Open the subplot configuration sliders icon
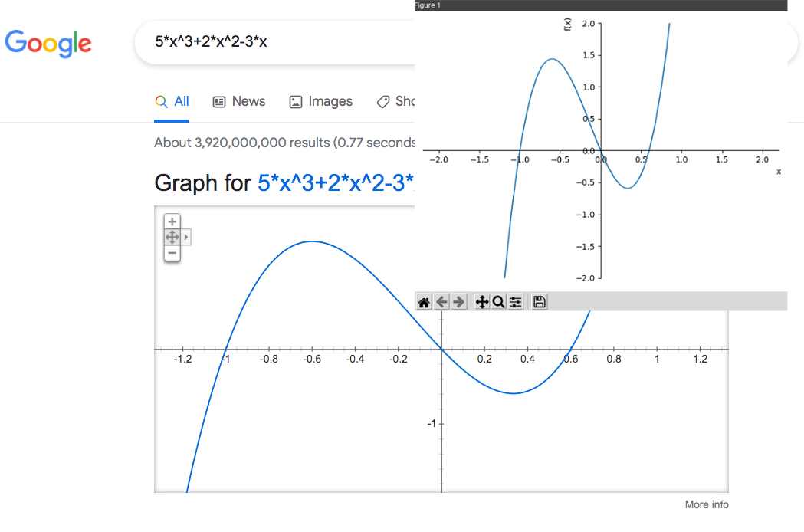 point(515,301)
